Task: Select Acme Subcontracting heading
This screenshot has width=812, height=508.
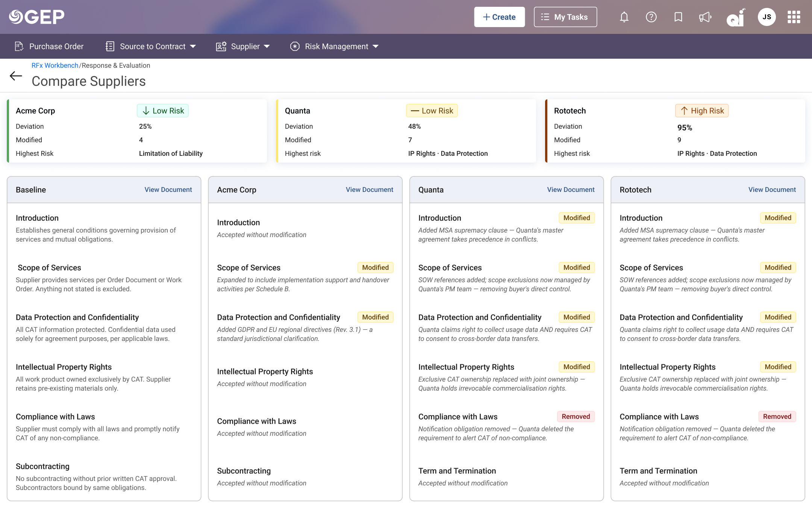Action: (244, 471)
